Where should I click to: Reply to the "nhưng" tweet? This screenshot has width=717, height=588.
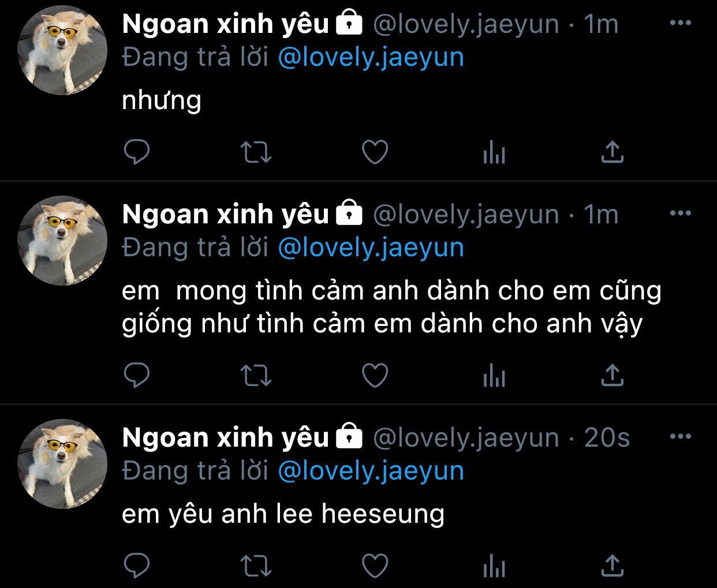(x=137, y=152)
